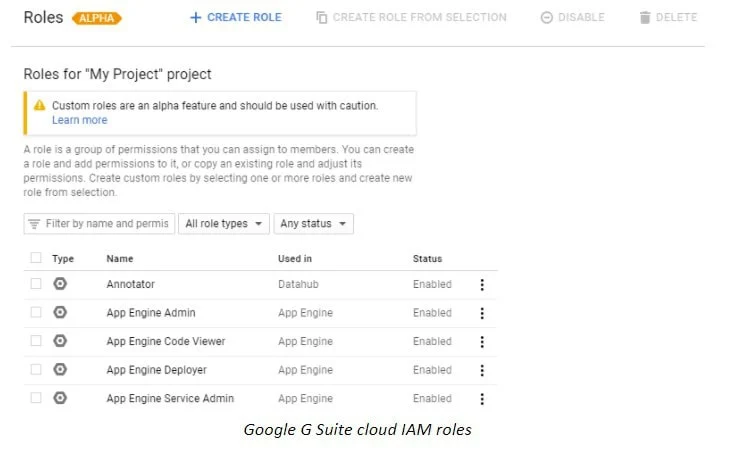
Task: Focus the Filter by name and permission field
Action: [99, 224]
